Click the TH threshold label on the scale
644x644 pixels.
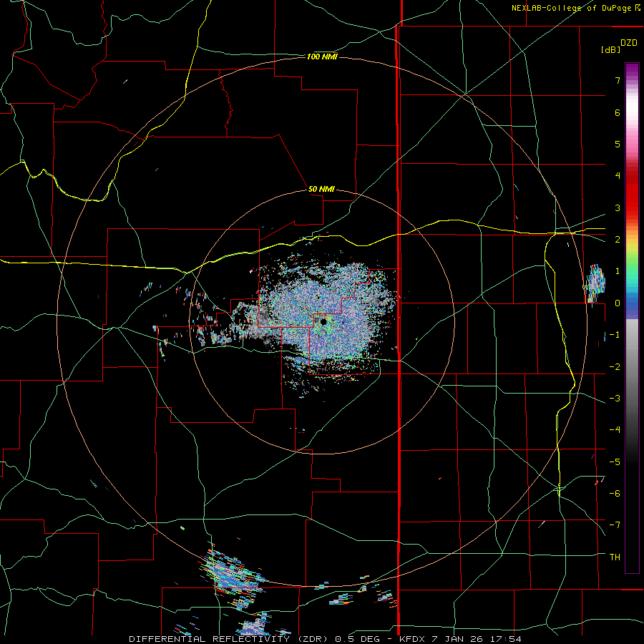(x=615, y=557)
